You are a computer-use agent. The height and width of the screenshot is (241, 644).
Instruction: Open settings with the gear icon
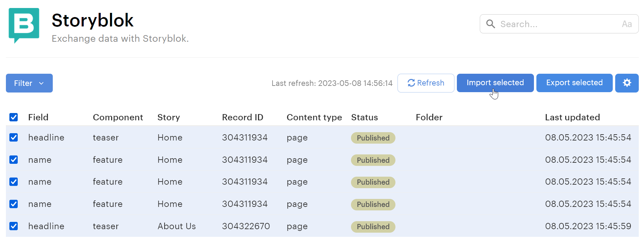click(627, 83)
